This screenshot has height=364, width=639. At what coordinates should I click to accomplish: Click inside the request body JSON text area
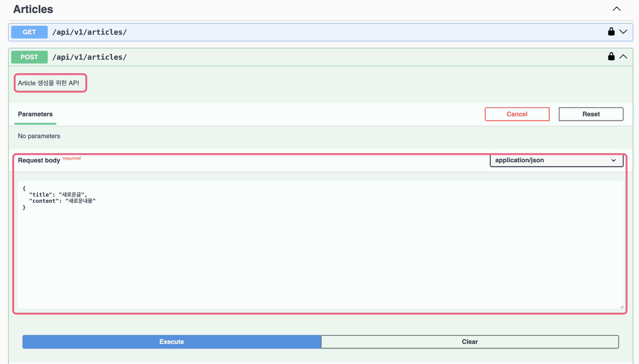point(320,245)
